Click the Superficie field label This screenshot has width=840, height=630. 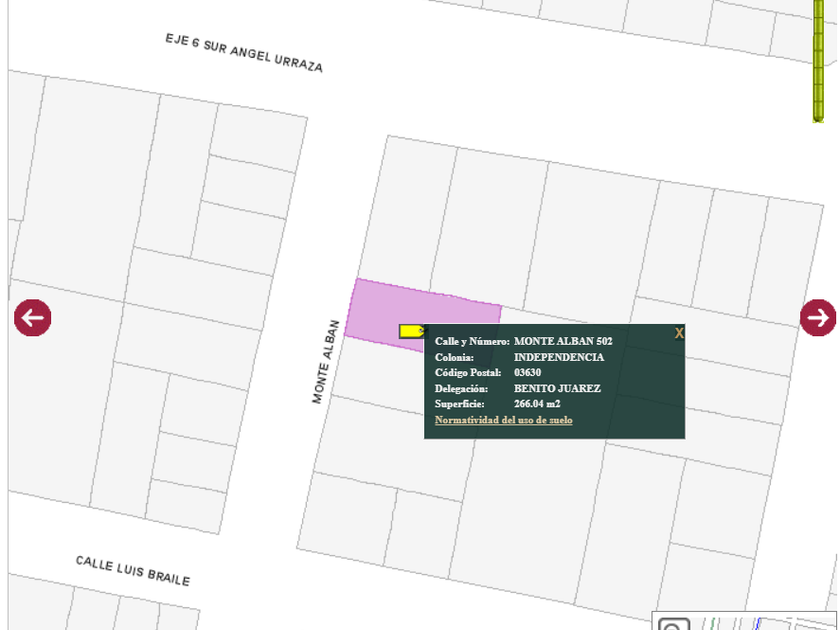coord(459,404)
